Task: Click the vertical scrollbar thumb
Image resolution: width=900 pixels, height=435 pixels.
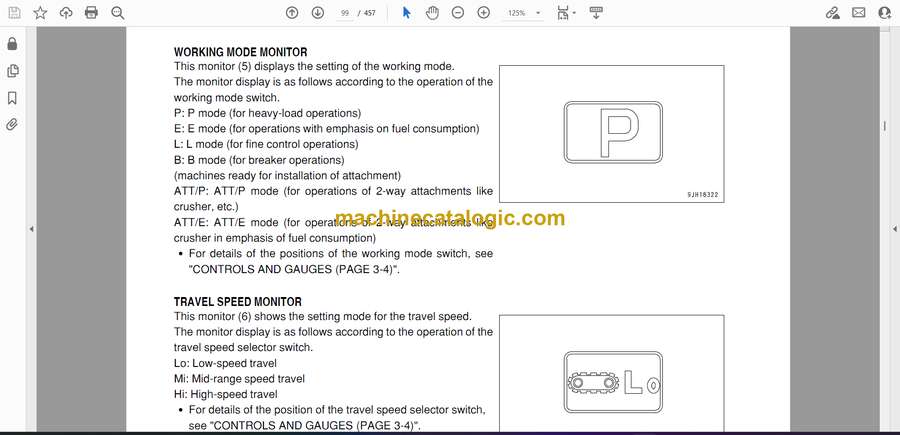Action: pos(885,126)
